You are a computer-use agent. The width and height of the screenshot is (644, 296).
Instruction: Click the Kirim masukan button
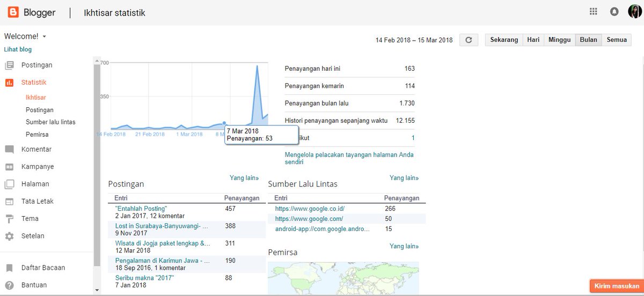click(x=616, y=286)
